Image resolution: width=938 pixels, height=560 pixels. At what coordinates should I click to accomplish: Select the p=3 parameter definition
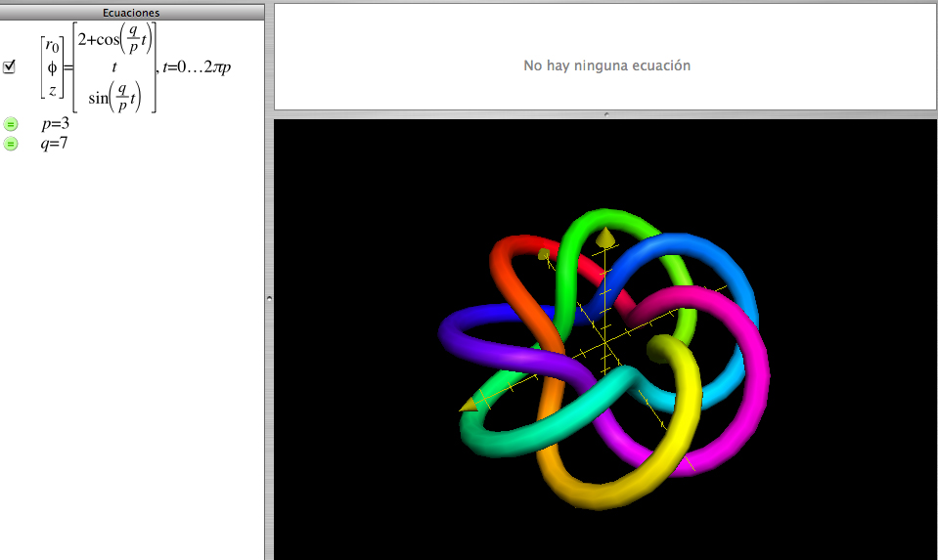click(x=56, y=124)
